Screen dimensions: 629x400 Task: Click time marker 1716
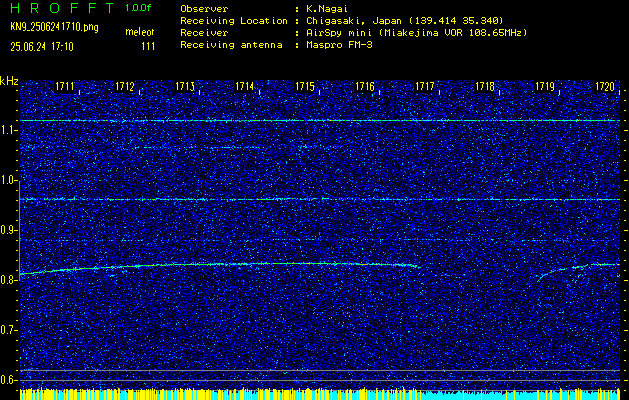tap(365, 86)
